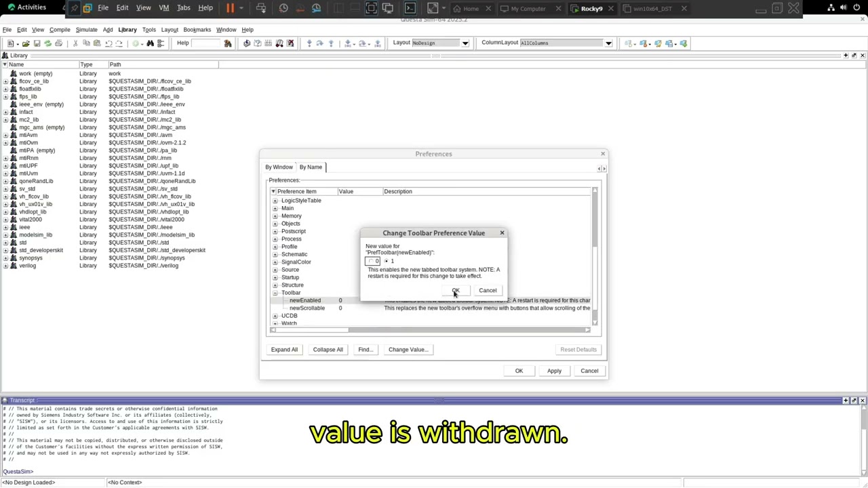868x488 pixels.
Task: Click the Save diskette toolbar icon
Action: point(37,43)
